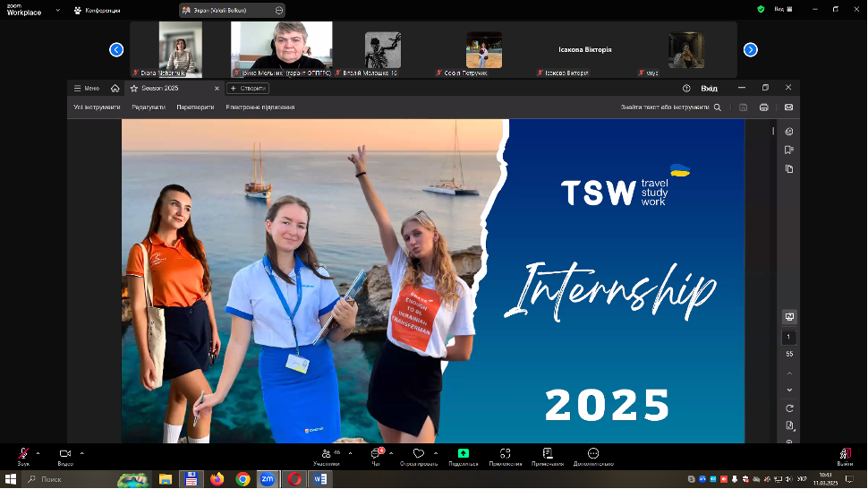Open the Acrobat Меню hamburger menu
This screenshot has width=868, height=489.
tap(87, 88)
